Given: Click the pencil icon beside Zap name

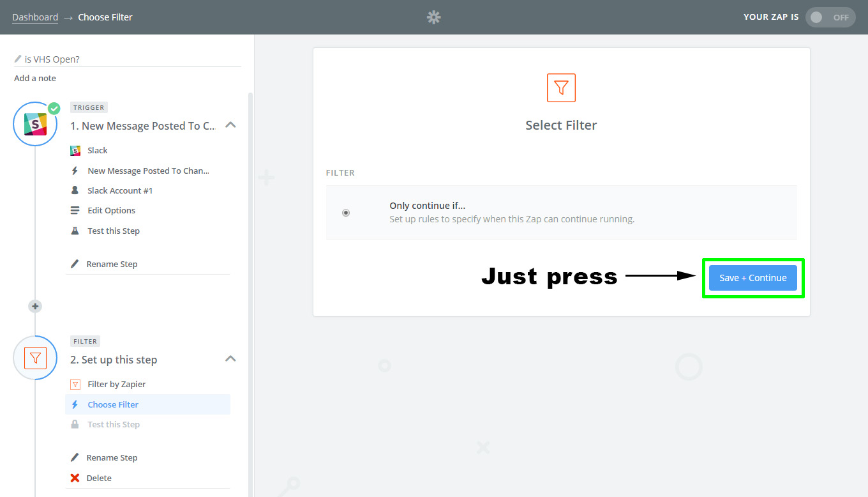Looking at the screenshot, I should [18, 59].
